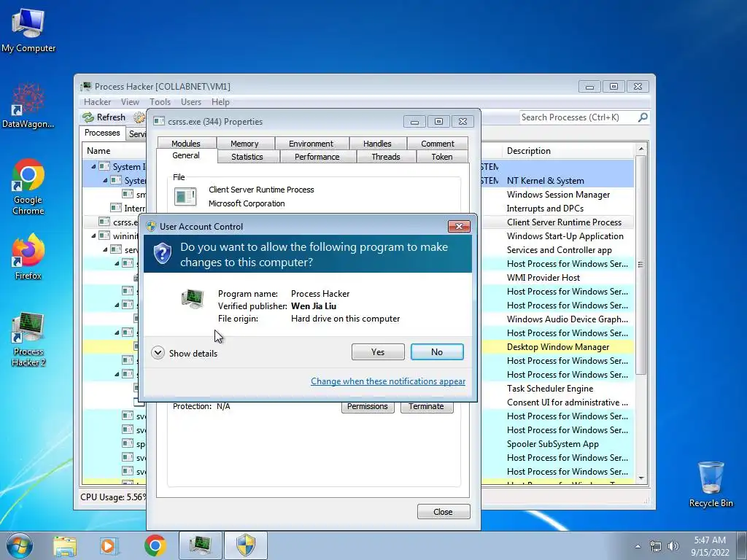Select WMI Provider Host row
The width and height of the screenshot is (747, 560).
[558, 278]
